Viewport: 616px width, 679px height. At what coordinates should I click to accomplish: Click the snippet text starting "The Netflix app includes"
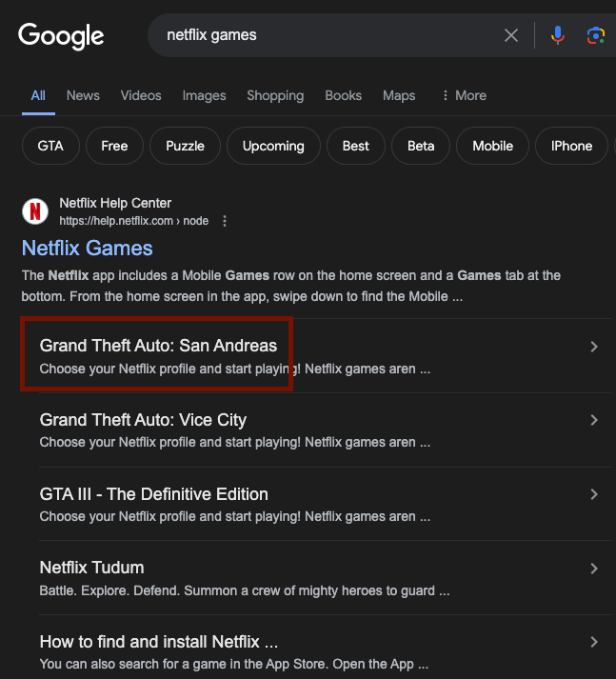291,286
